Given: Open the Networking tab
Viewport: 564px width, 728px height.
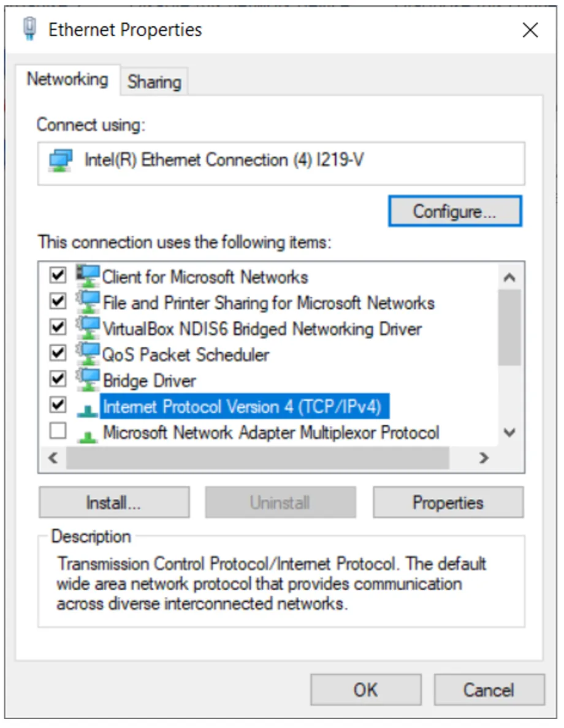Looking at the screenshot, I should point(67,80).
